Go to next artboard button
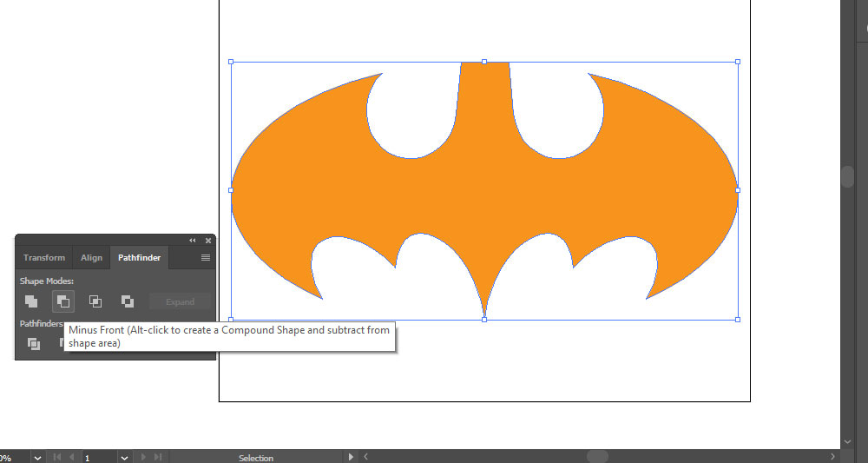The width and height of the screenshot is (868, 463). (x=143, y=458)
